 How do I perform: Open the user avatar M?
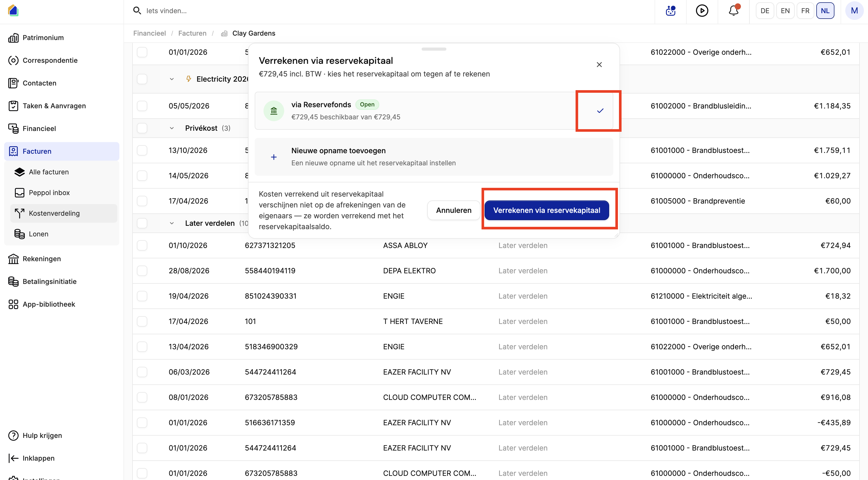[854, 11]
